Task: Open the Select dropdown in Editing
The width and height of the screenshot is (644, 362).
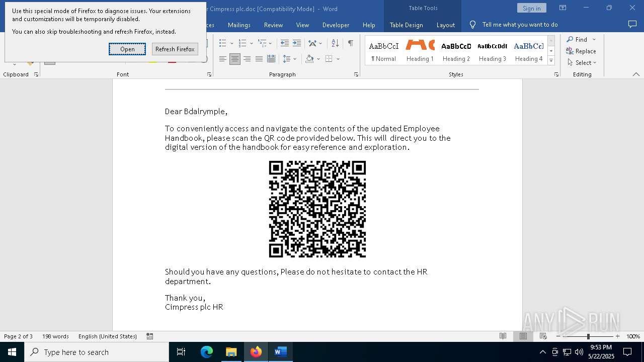Action: [582, 63]
